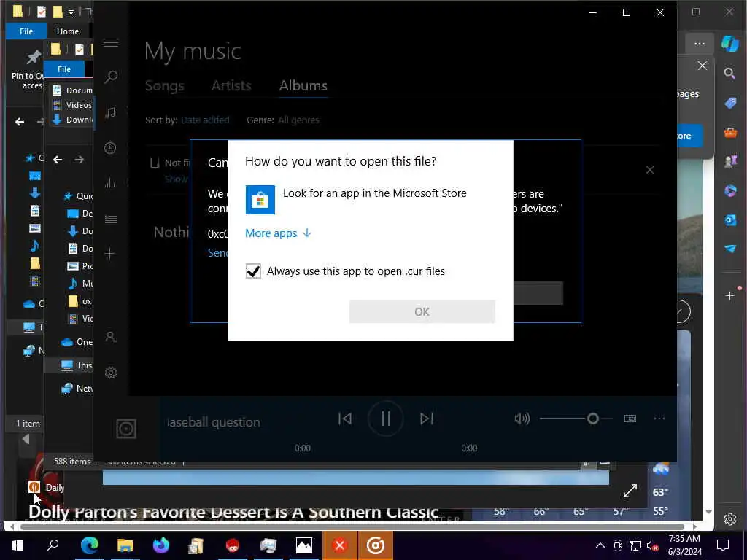
Task: Open Recent plays clock icon in sidebar
Action: (111, 148)
